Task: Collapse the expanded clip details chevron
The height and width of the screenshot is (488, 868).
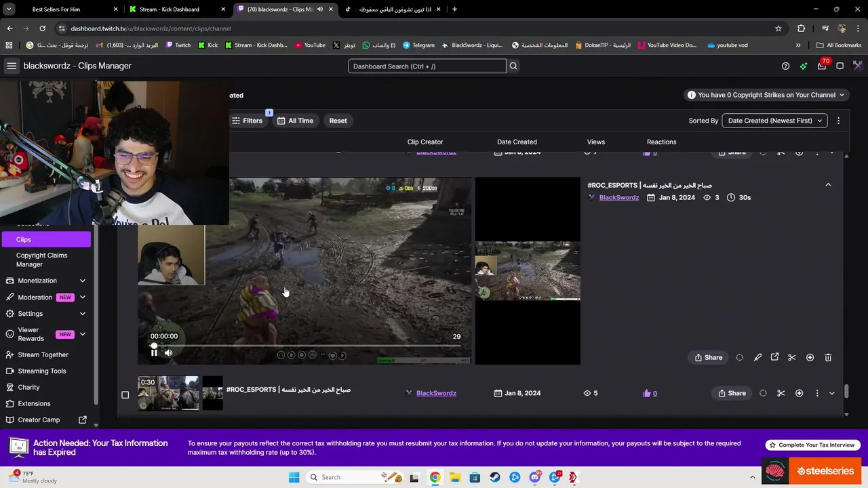Action: point(828,185)
